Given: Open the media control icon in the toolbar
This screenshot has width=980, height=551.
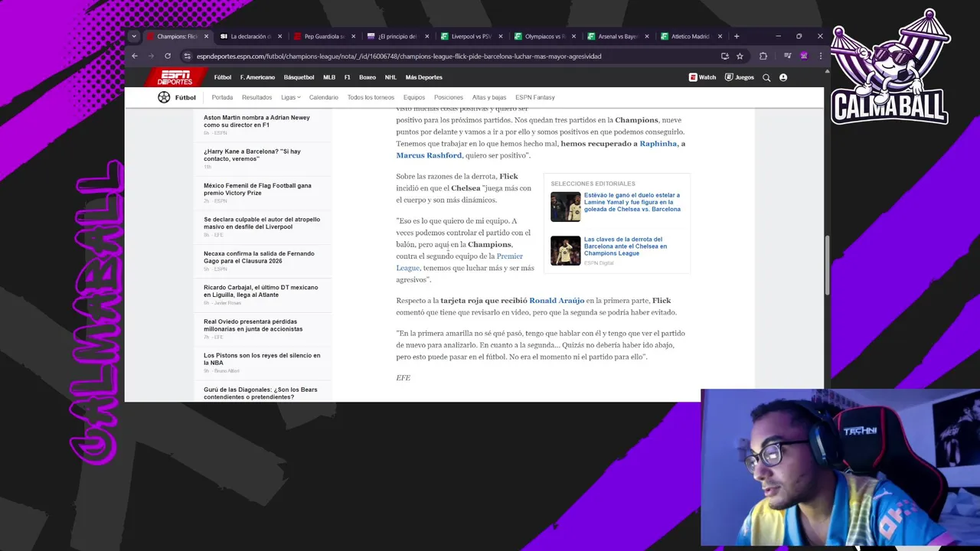Looking at the screenshot, I should point(787,56).
